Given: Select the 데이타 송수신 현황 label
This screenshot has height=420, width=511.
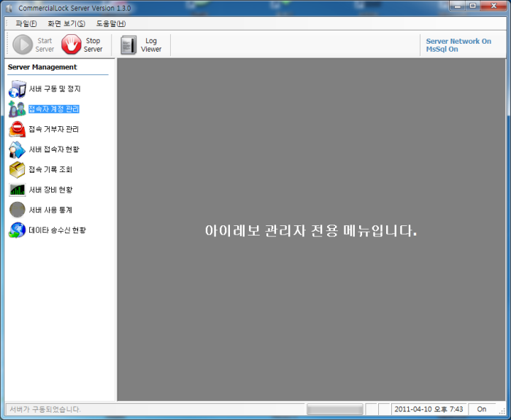Looking at the screenshot, I should pos(58,230).
